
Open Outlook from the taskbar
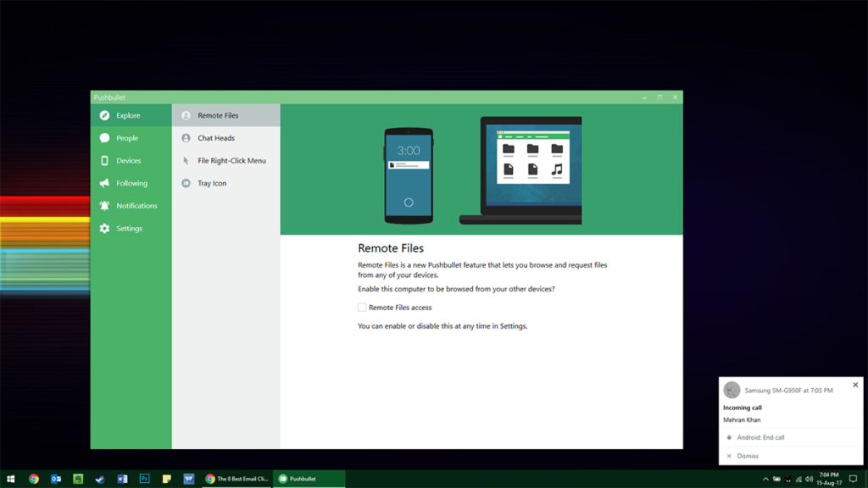pyautogui.click(x=56, y=478)
